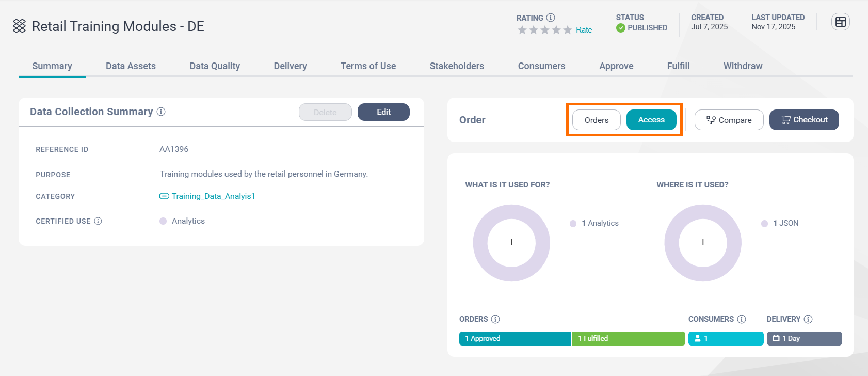This screenshot has height=376, width=868.
Task: Switch to the Summary tab
Action: point(52,66)
